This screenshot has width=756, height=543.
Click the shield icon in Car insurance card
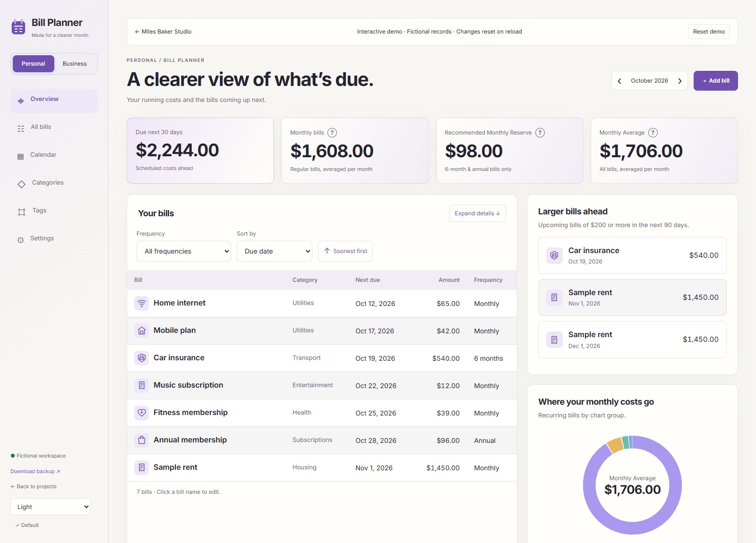click(554, 255)
